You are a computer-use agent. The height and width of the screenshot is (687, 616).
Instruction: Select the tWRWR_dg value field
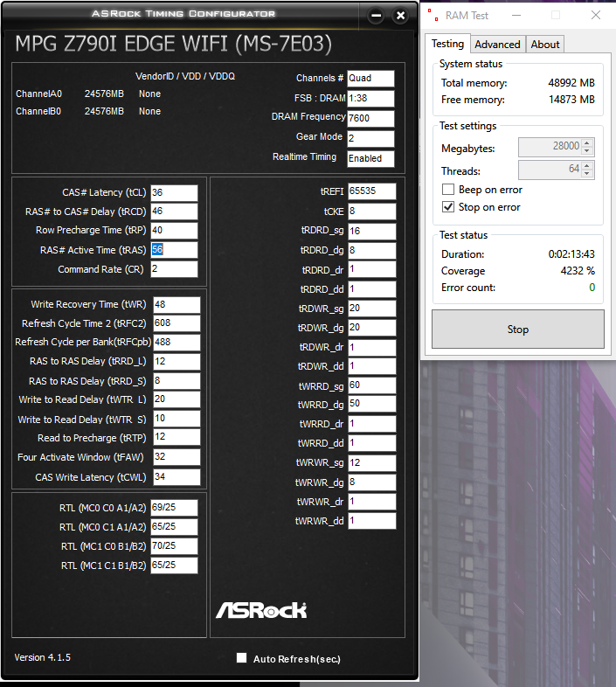[372, 482]
